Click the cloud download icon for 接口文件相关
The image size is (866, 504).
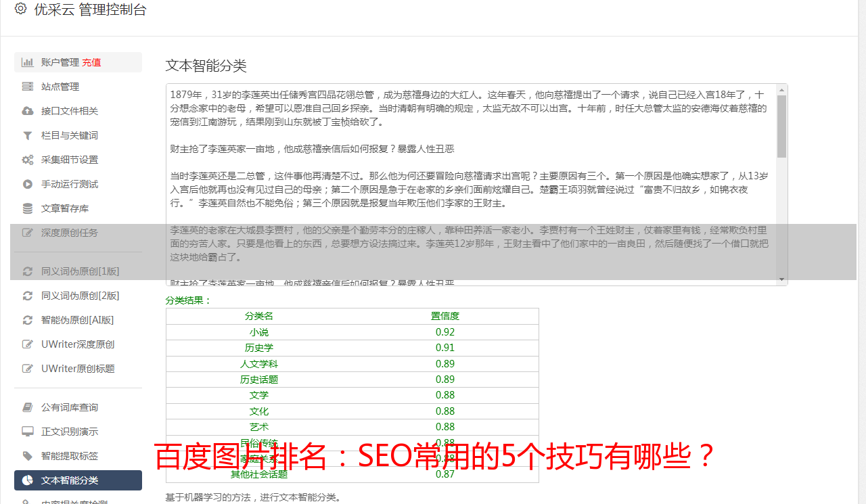tap(28, 111)
